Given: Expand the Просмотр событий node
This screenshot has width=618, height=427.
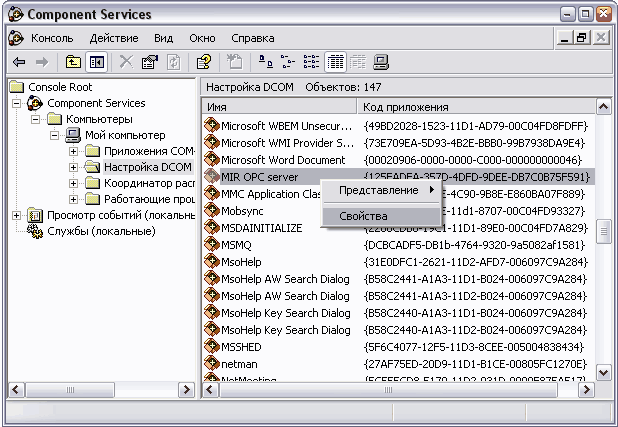Looking at the screenshot, I should pyautogui.click(x=17, y=215).
